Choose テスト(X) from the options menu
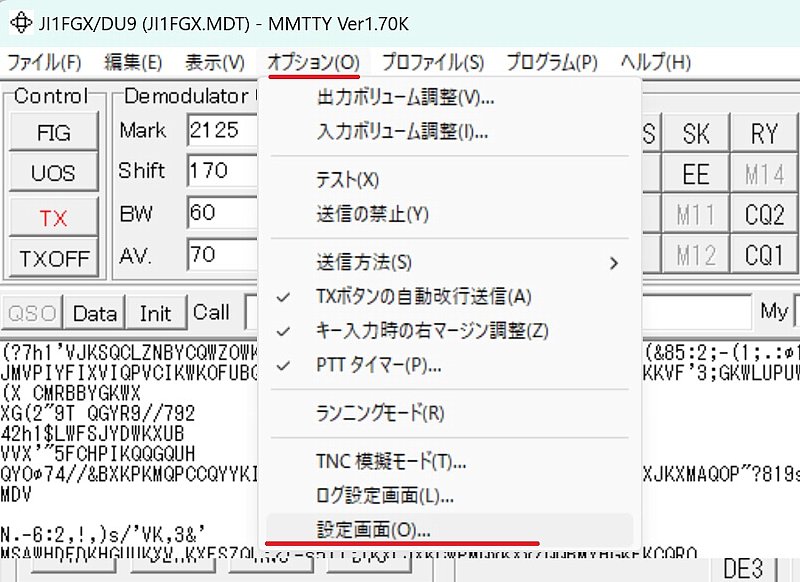The width and height of the screenshot is (800, 582). click(x=449, y=180)
